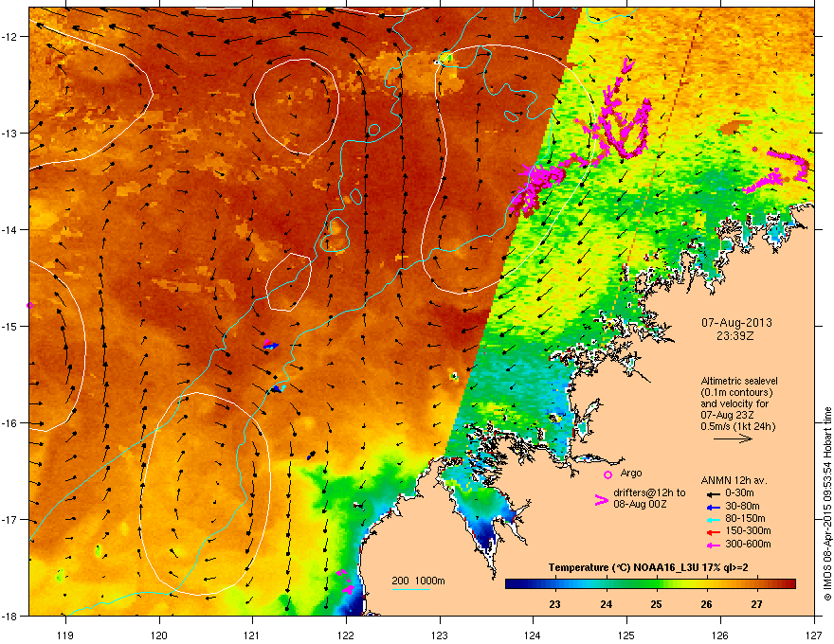
Task: Click the magenta 300-600m legend arrow
Action: click(x=713, y=546)
